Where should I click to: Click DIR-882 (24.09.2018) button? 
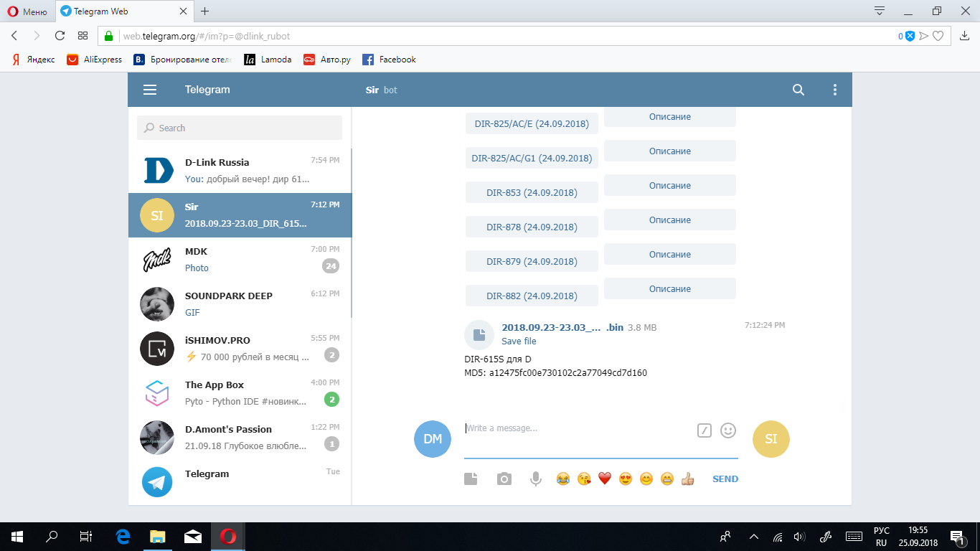532,296
